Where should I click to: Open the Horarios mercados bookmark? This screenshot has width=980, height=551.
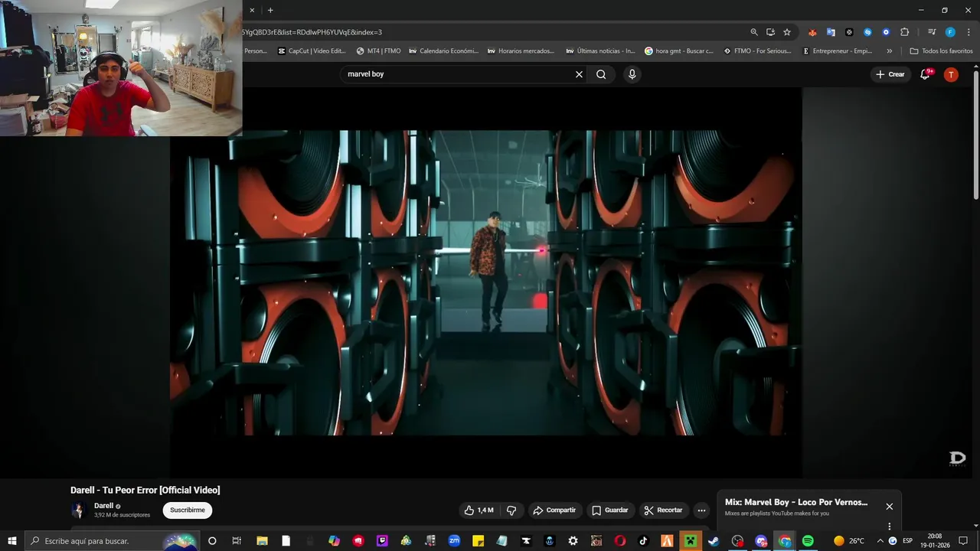(x=521, y=51)
